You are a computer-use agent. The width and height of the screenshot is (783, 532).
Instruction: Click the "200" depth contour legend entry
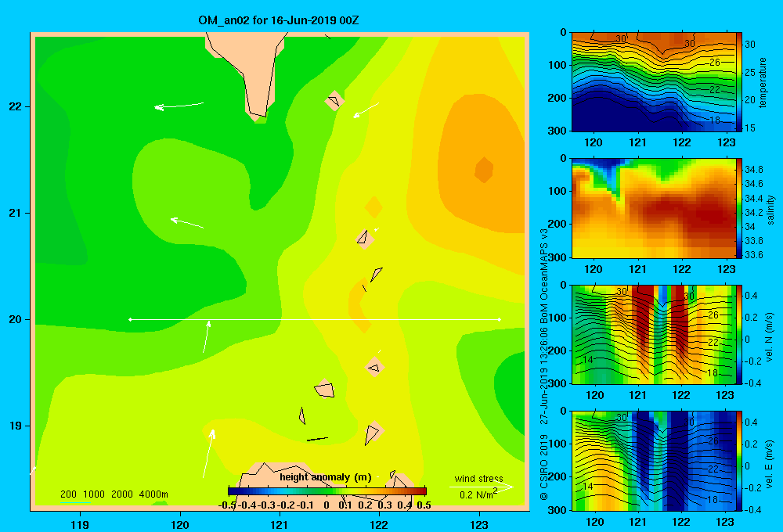pyautogui.click(x=68, y=494)
